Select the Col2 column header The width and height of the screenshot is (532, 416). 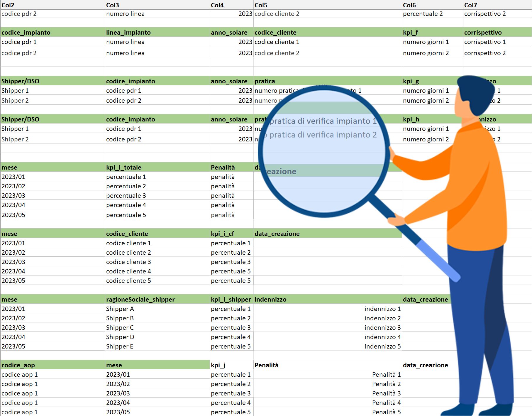click(x=52, y=5)
